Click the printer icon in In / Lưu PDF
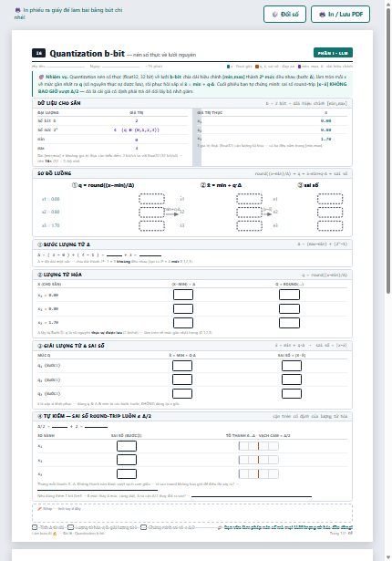Viewport: 392px width, 561px height. [x=322, y=15]
